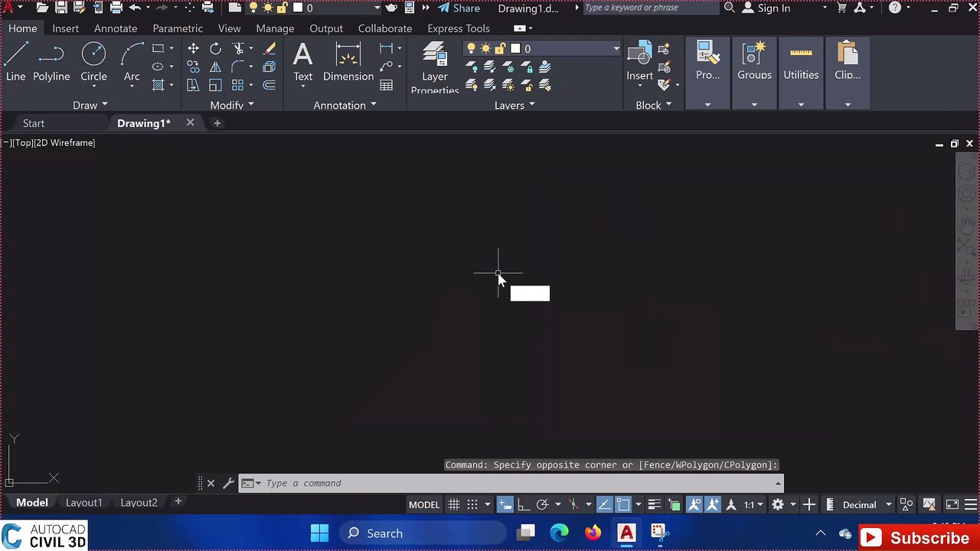Open the Dimension tool
980x551 pixels.
[348, 61]
